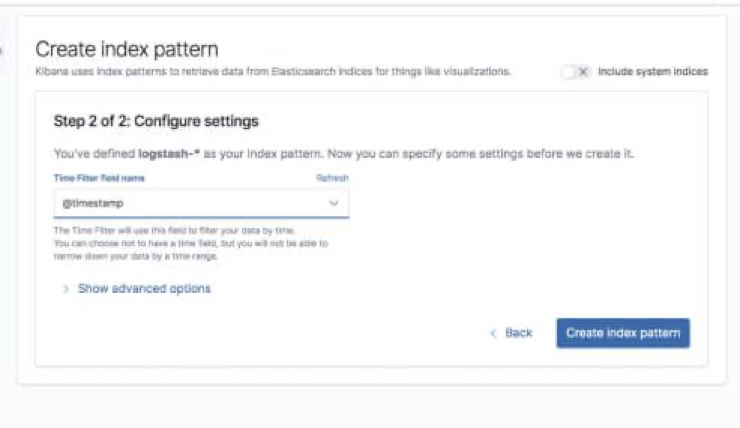Click the "Now you can specify some settings" sentence

point(480,154)
